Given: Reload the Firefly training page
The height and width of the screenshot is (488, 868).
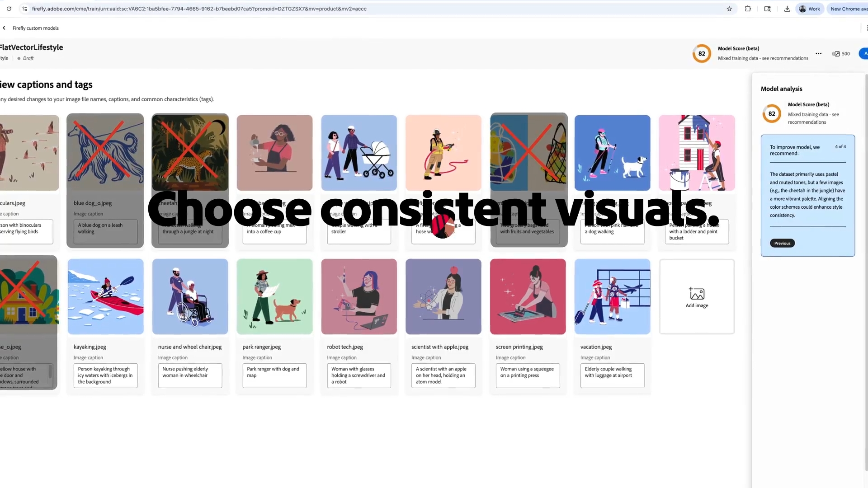Looking at the screenshot, I should tap(9, 9).
